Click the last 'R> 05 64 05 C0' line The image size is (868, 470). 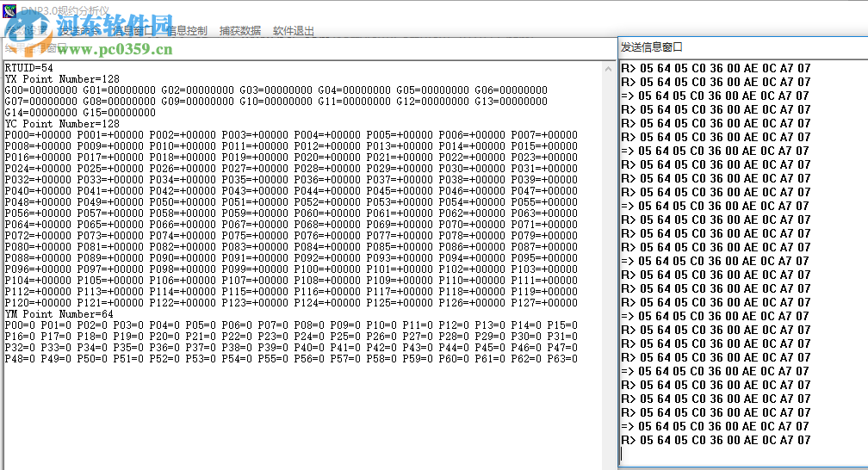point(716,441)
